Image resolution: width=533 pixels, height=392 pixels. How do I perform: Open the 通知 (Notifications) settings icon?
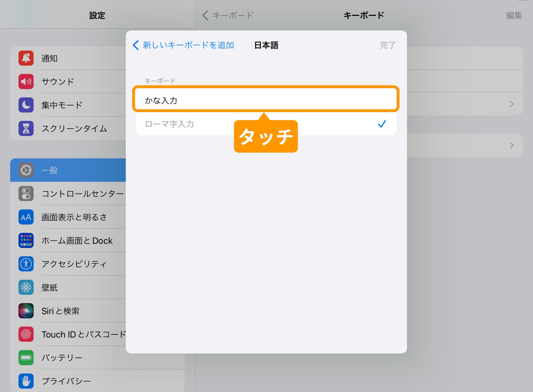pos(26,58)
